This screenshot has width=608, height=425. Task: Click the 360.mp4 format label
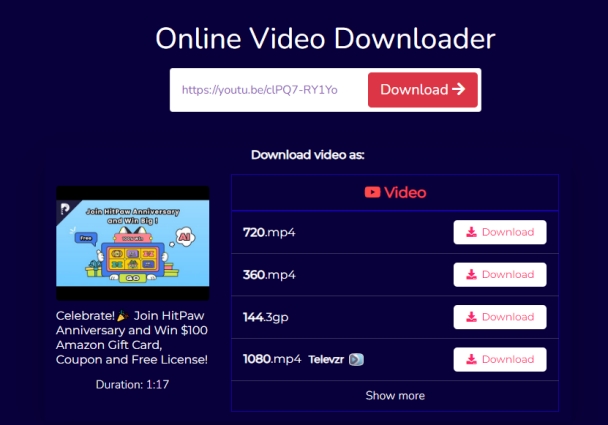point(269,275)
